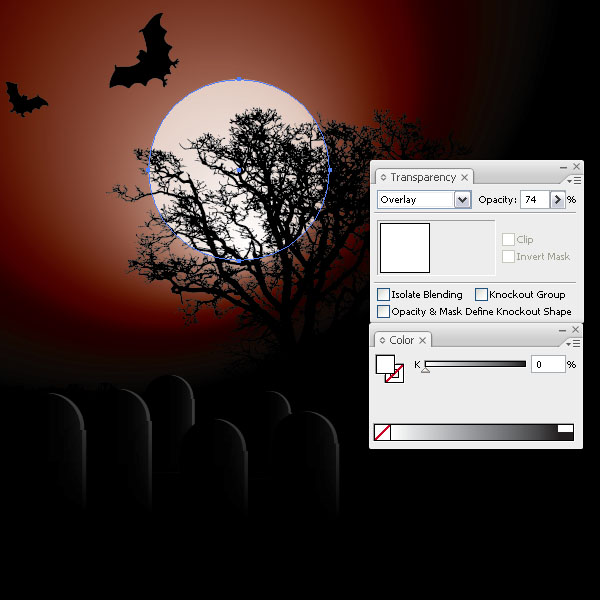Screen dimensions: 600x600
Task: Pick the white swatch at ramp end
Action: click(565, 428)
